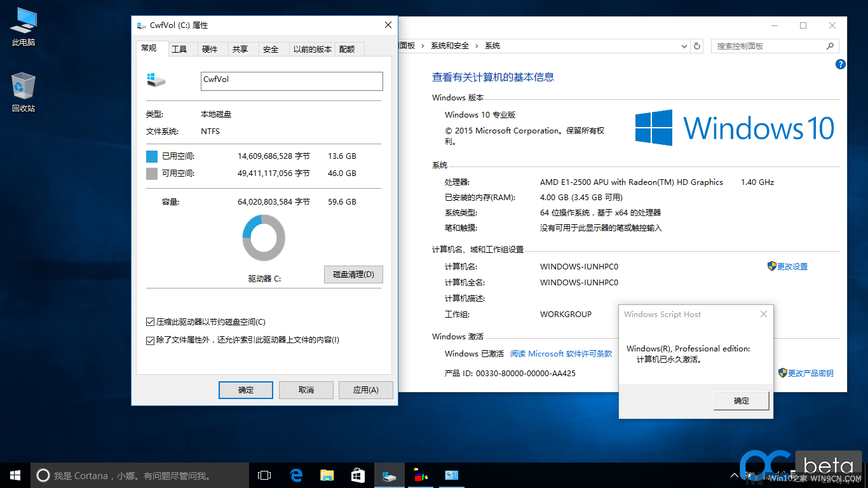Toggle 压缩此驱动器以节约磁盘空间 checkbox

coord(151,322)
